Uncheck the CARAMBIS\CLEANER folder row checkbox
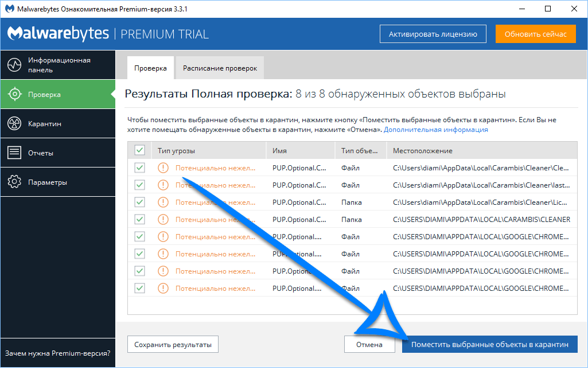The height and width of the screenshot is (370, 588). coord(139,219)
